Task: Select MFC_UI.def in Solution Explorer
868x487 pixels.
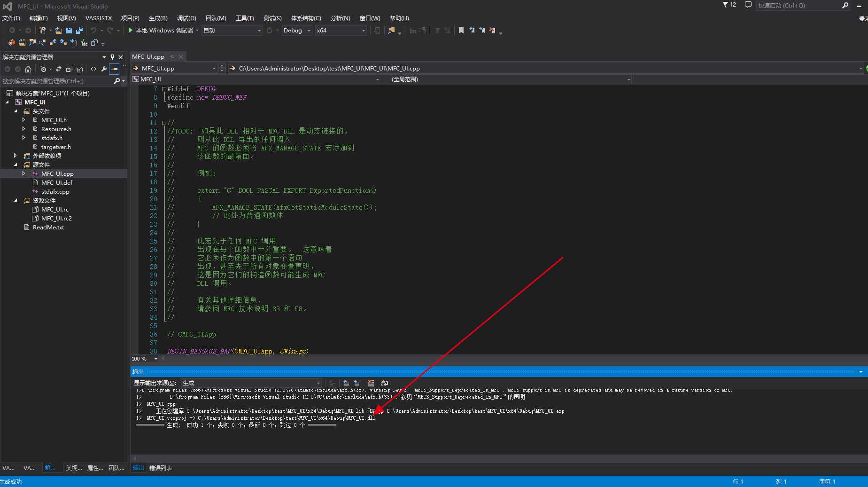Action: click(57, 182)
